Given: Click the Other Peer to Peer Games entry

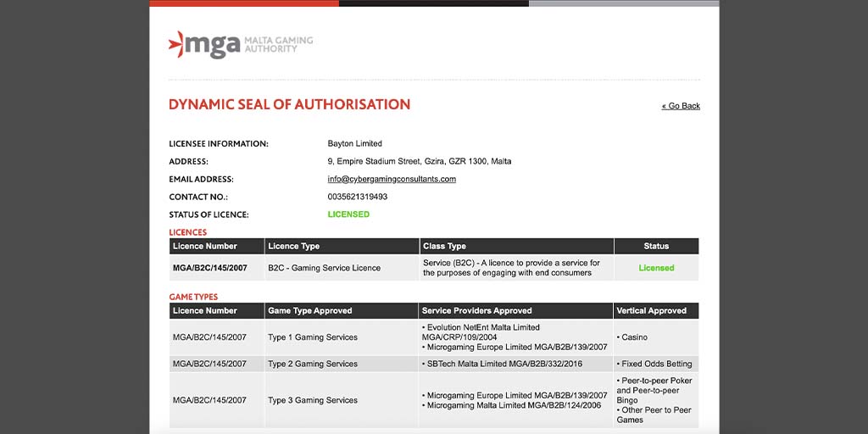Looking at the screenshot, I should coord(654,415).
